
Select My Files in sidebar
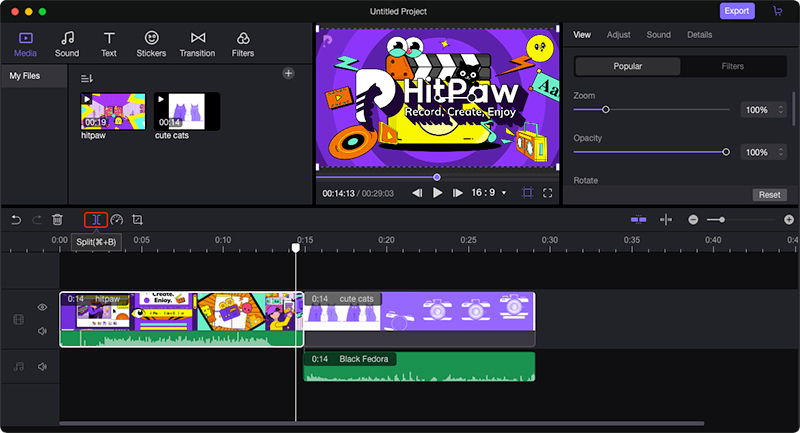34,76
